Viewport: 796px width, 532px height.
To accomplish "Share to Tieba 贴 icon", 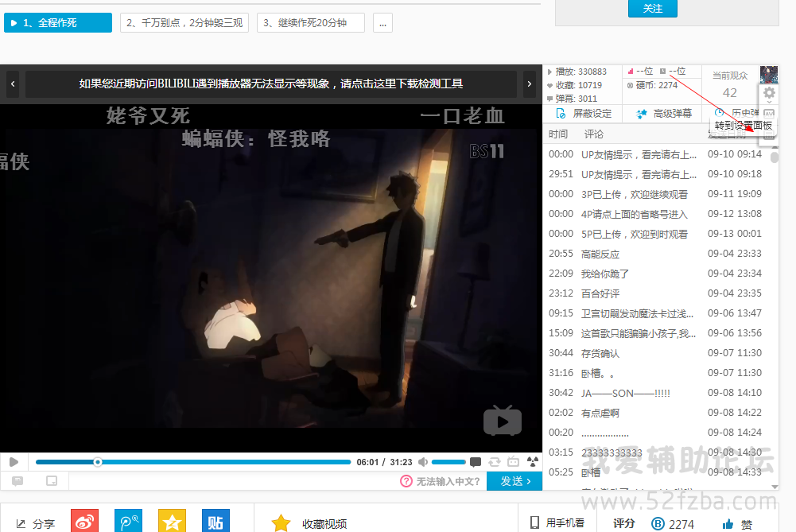I will tap(216, 520).
